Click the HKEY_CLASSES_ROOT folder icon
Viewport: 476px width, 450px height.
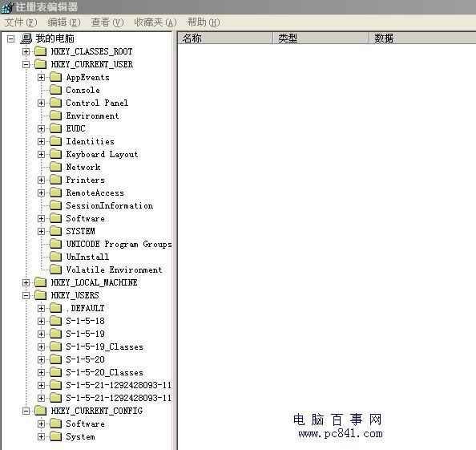[40, 51]
